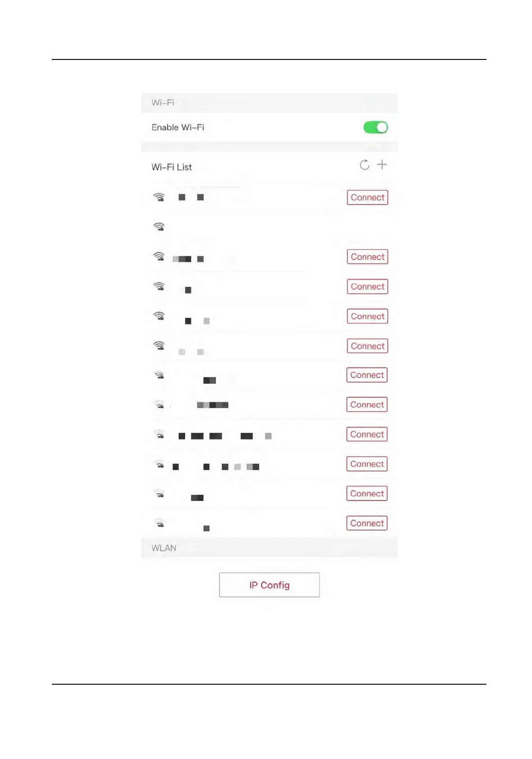Connect to the third Wi-Fi network
The image size is (532, 759).
coord(367,257)
